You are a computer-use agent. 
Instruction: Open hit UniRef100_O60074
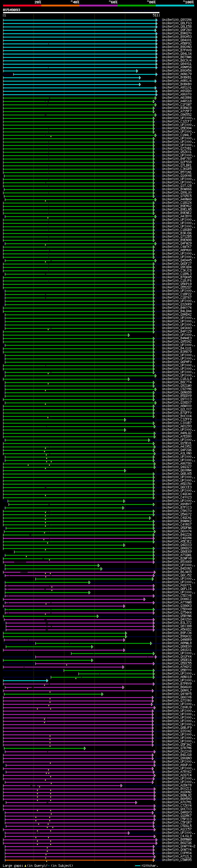pos(176,531)
